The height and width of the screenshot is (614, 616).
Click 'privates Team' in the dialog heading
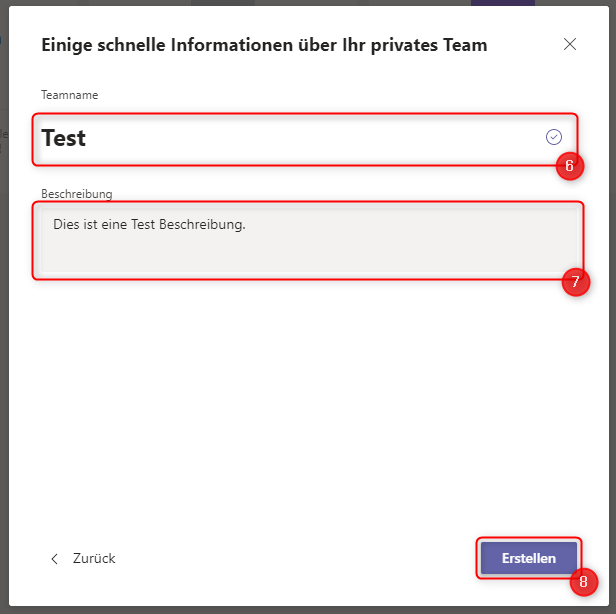[435, 44]
